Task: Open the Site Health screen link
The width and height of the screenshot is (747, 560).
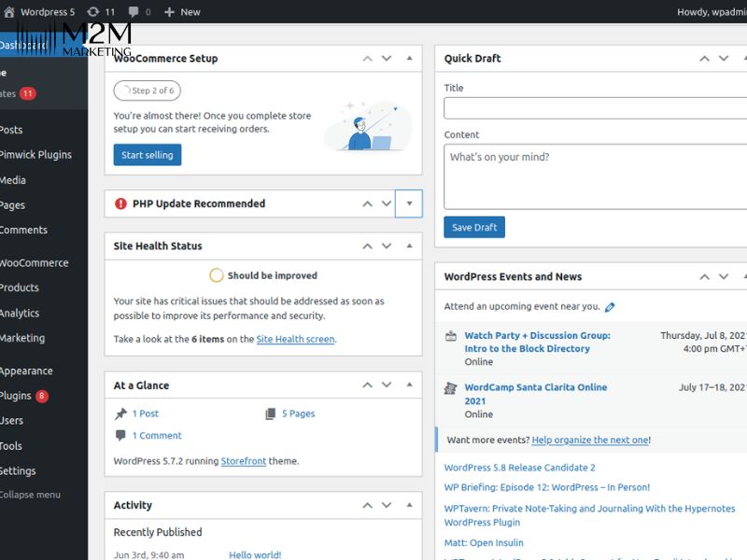Action: pyautogui.click(x=295, y=339)
